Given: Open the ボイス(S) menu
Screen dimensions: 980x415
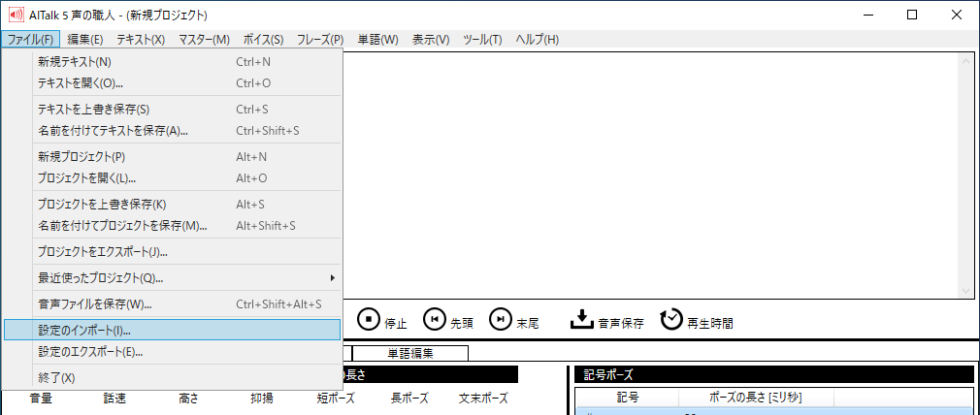Looking at the screenshot, I should point(263,40).
